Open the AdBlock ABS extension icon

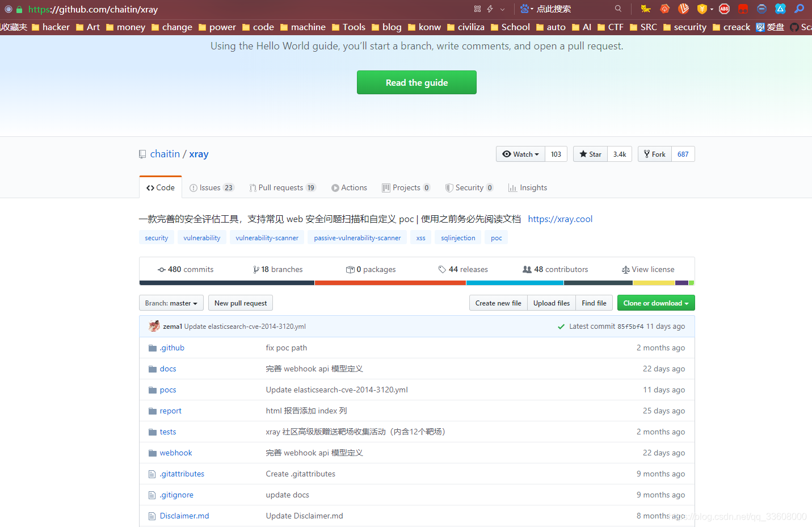[724, 9]
